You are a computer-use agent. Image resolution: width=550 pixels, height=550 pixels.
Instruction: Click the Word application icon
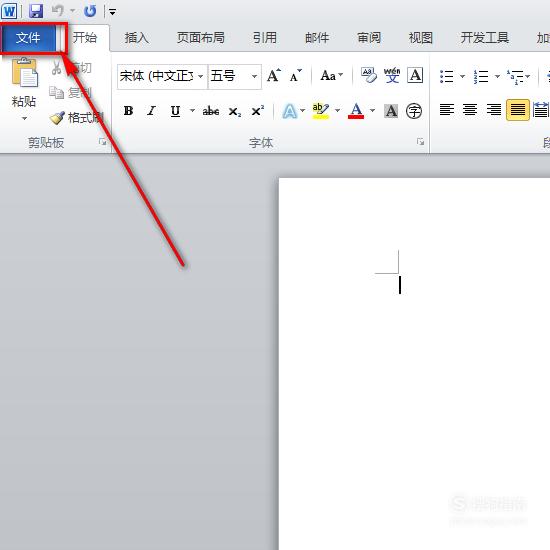(x=9, y=11)
